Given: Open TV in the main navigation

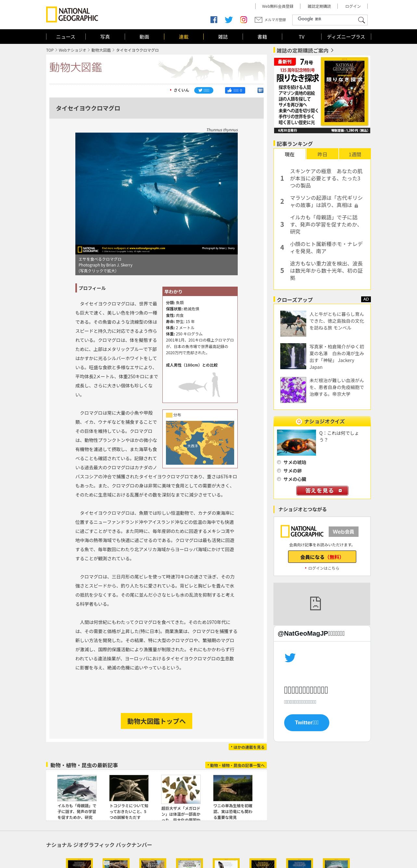Looking at the screenshot, I should pyautogui.click(x=301, y=37).
